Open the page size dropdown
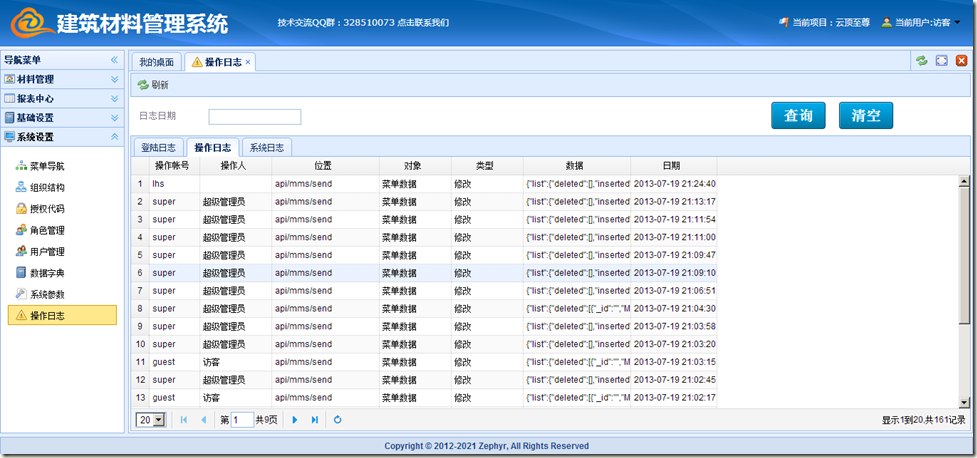Screen dimensions: 977x458 [x=152, y=420]
